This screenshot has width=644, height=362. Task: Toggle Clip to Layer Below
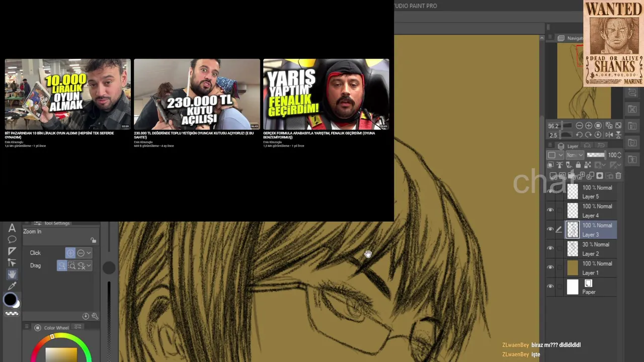tap(550, 164)
